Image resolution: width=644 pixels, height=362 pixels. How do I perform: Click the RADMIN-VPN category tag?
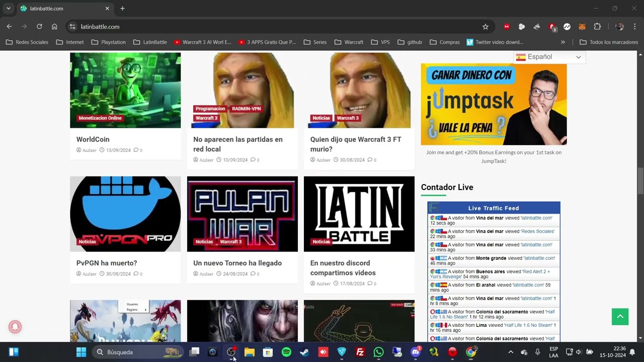(x=247, y=109)
